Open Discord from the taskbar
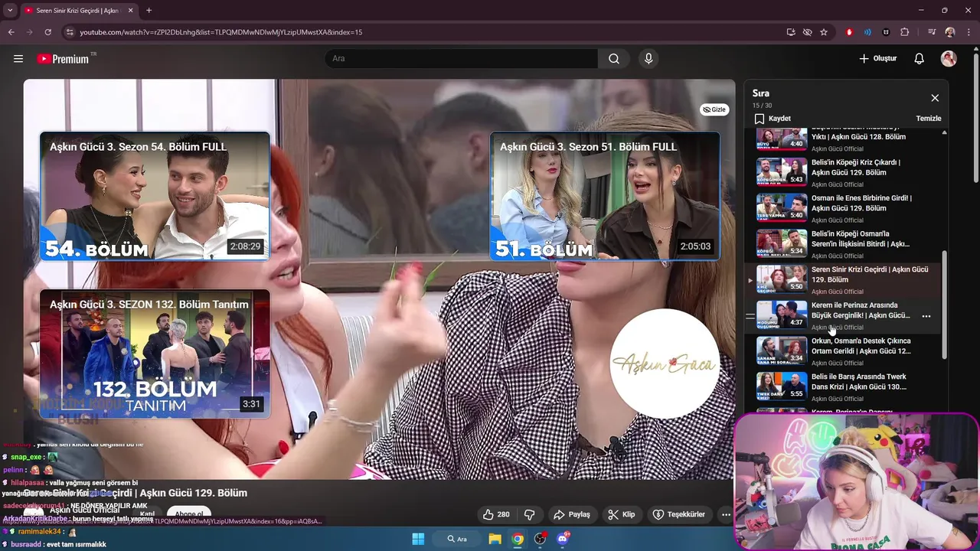 point(563,539)
